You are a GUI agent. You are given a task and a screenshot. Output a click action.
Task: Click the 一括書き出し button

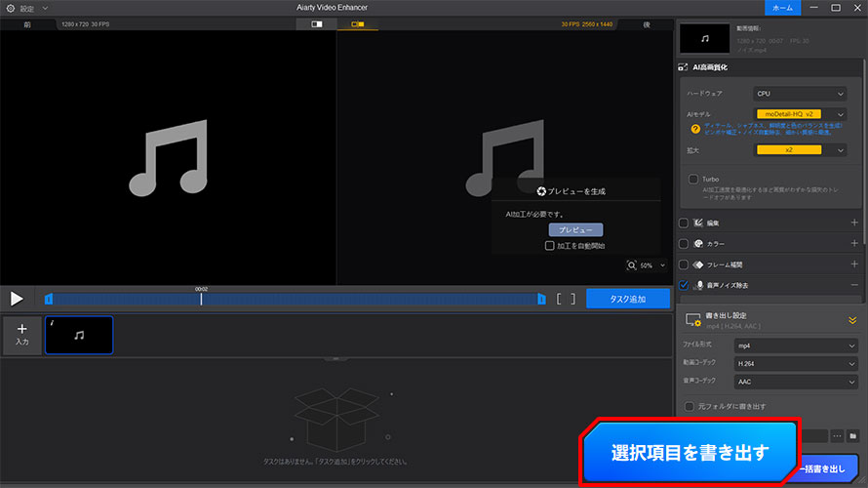pyautogui.click(x=826, y=468)
